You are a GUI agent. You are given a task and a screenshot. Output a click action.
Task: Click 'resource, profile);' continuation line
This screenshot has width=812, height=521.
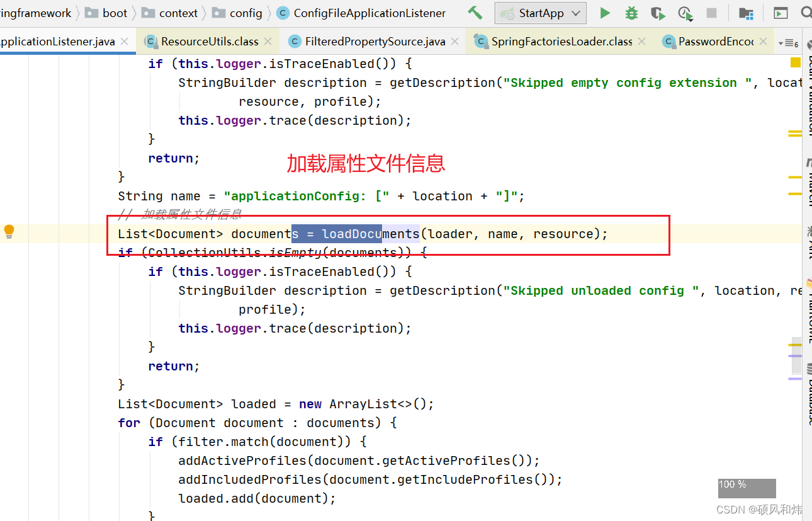(310, 101)
